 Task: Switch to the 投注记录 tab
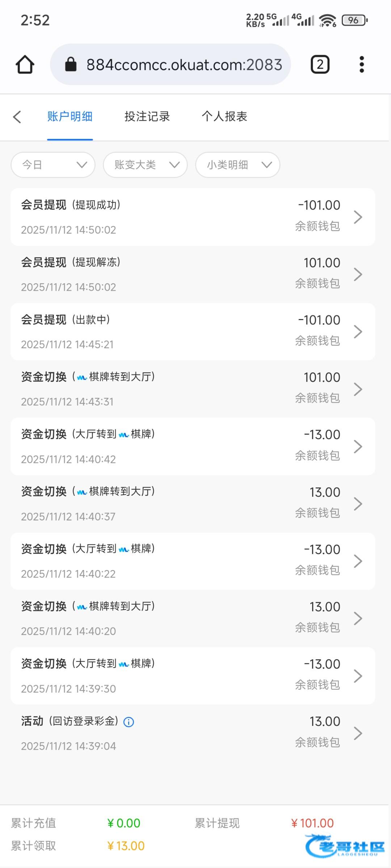[147, 116]
